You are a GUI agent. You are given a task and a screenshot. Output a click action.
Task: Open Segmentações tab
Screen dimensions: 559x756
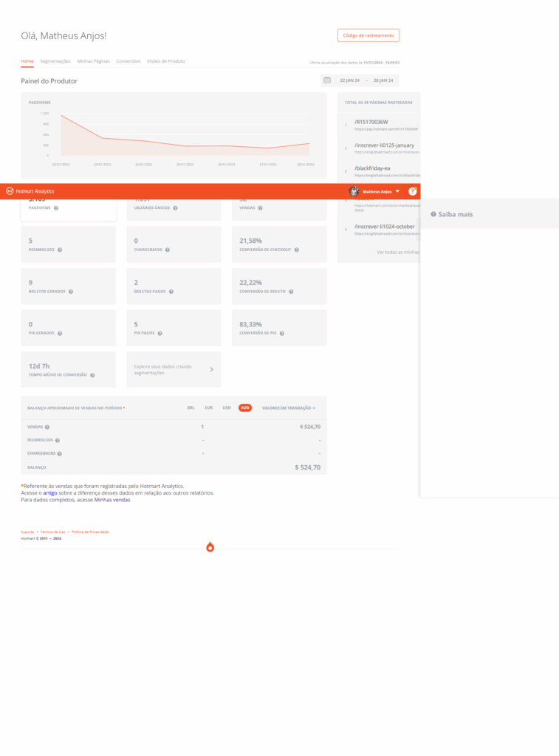tap(55, 61)
